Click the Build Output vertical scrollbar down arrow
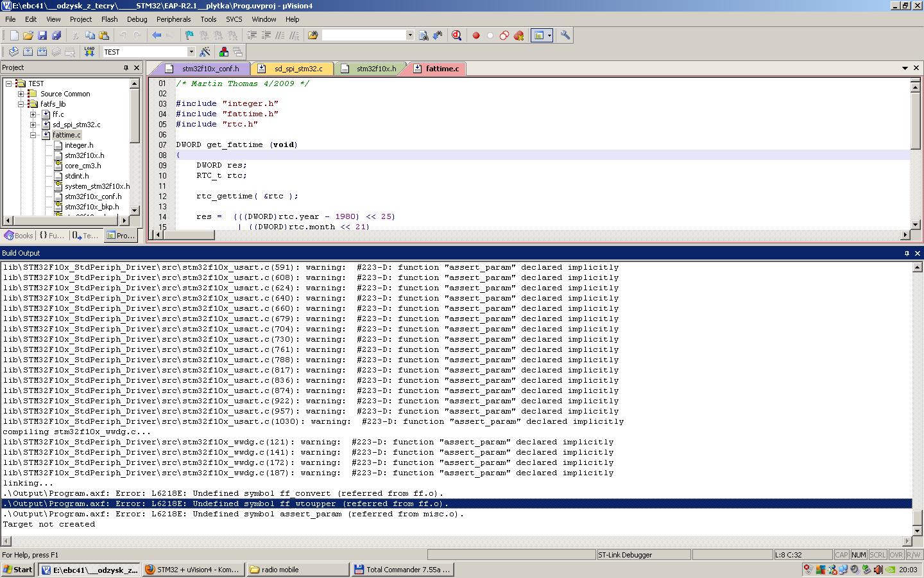This screenshot has width=924, height=578. (x=917, y=530)
